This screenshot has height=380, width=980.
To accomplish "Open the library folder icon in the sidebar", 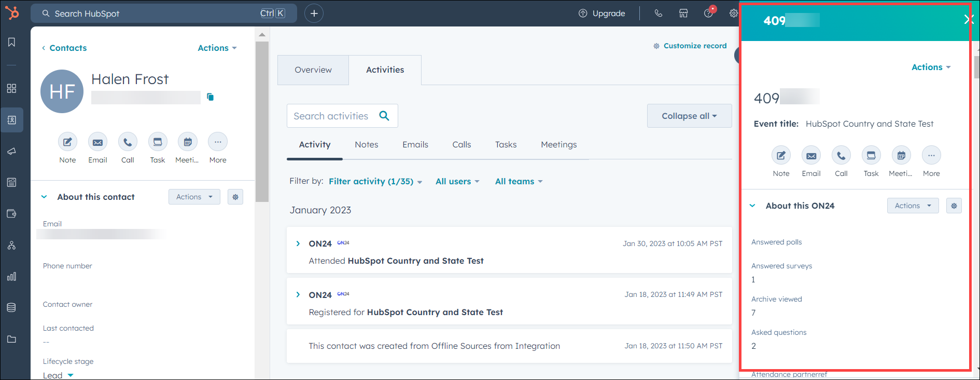I will pyautogui.click(x=11, y=339).
